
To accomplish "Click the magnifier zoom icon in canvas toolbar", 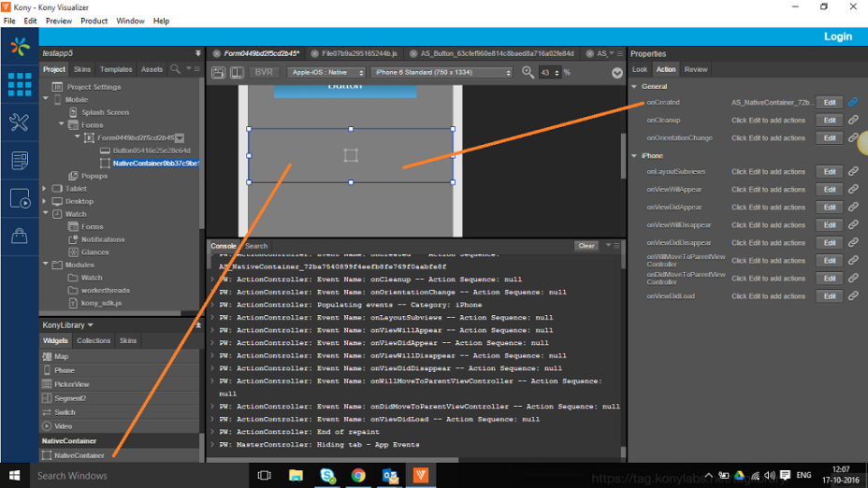I will (x=528, y=73).
